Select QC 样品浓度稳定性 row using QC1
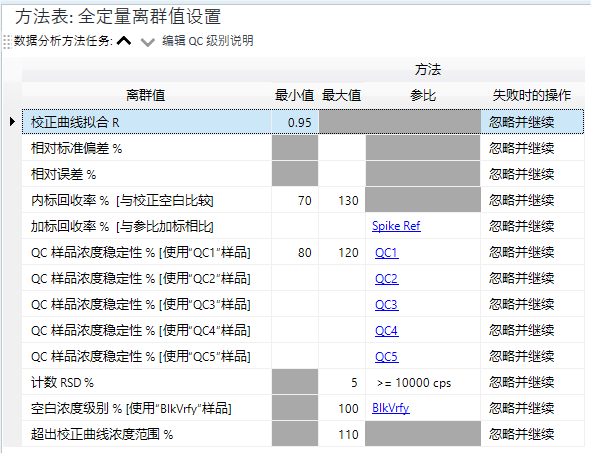Viewport: 591px width, 454px height. point(141,252)
